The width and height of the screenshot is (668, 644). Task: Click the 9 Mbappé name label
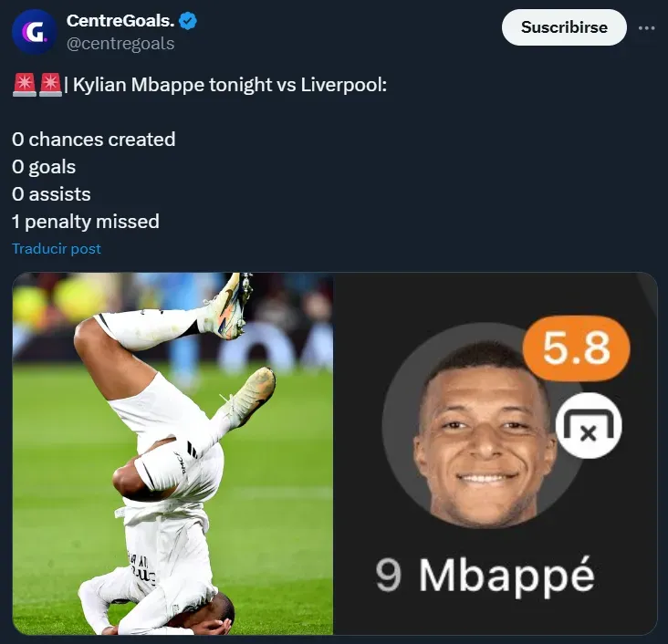(485, 576)
